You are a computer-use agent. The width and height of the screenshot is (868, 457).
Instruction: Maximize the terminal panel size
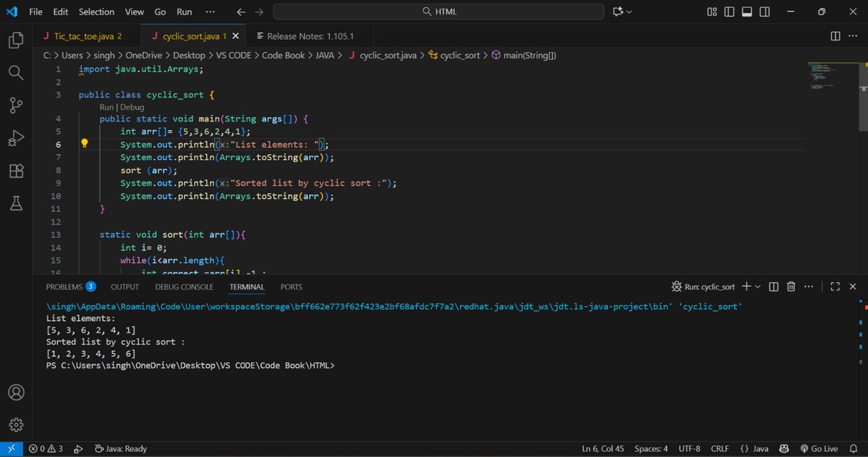coord(835,286)
